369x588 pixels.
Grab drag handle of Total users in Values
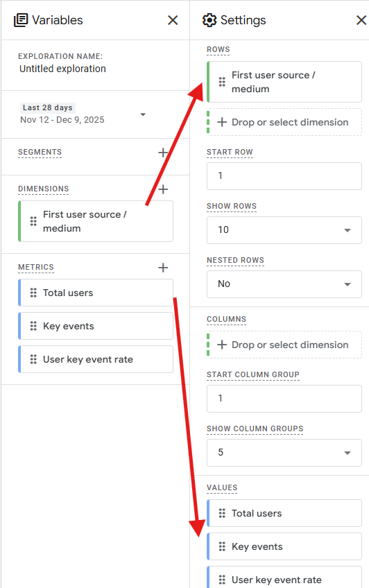(x=222, y=513)
